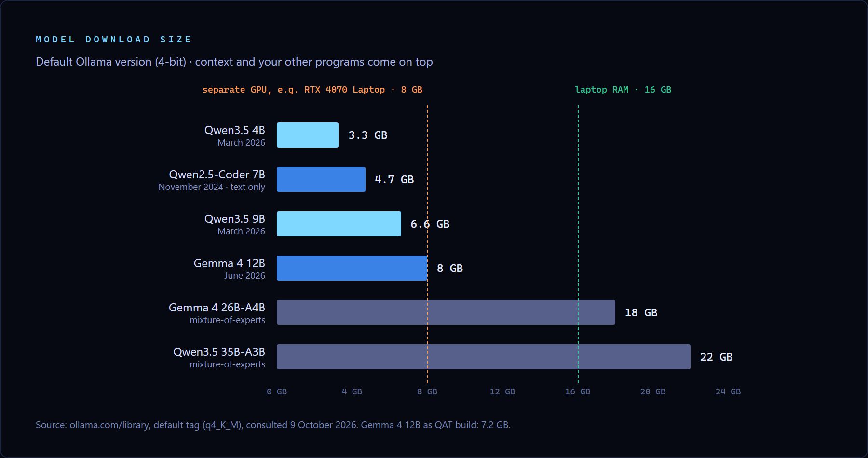Click the "0 GB" axis tick label
Viewport: 868px width, 458px height.
click(277, 391)
